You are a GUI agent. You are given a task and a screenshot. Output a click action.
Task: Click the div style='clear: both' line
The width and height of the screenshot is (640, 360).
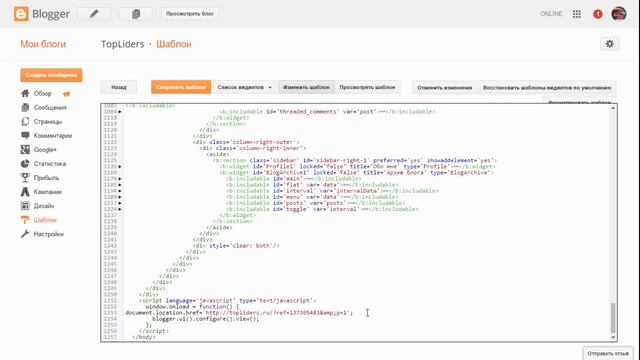236,246
